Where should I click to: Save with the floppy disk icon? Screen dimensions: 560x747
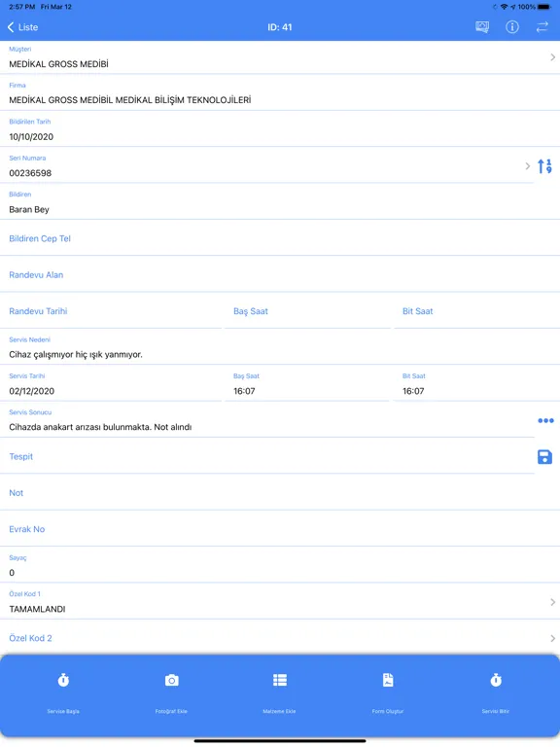(x=544, y=457)
